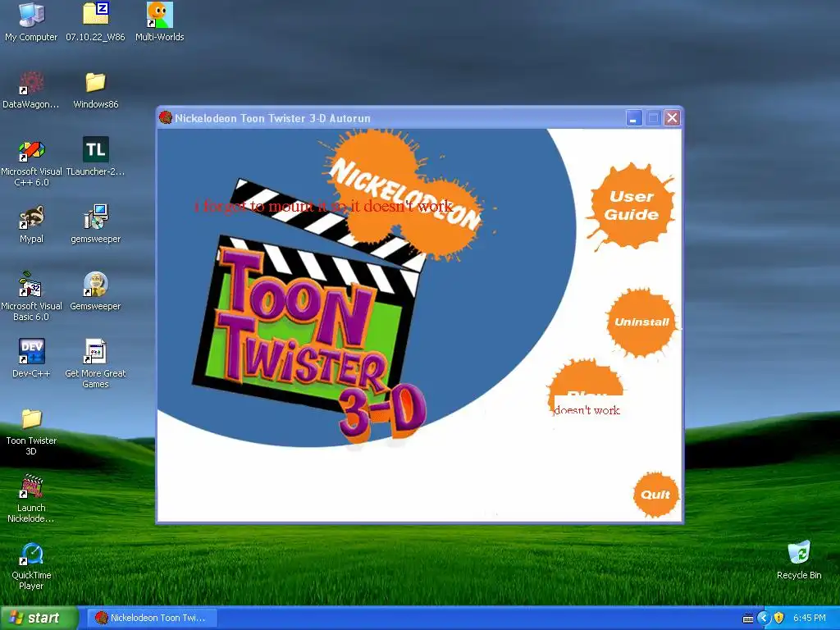Viewport: 840px width, 630px height.
Task: Open the Start menu
Action: point(39,618)
